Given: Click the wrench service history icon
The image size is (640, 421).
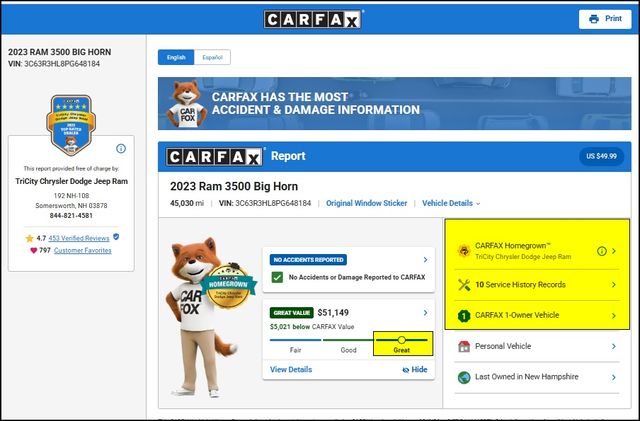Looking at the screenshot, I should [x=464, y=285].
